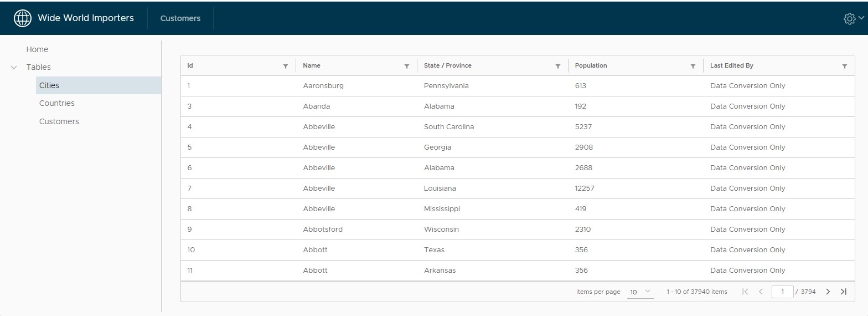This screenshot has width=868, height=316.
Task: Open the settings gear menu
Action: 853,18
